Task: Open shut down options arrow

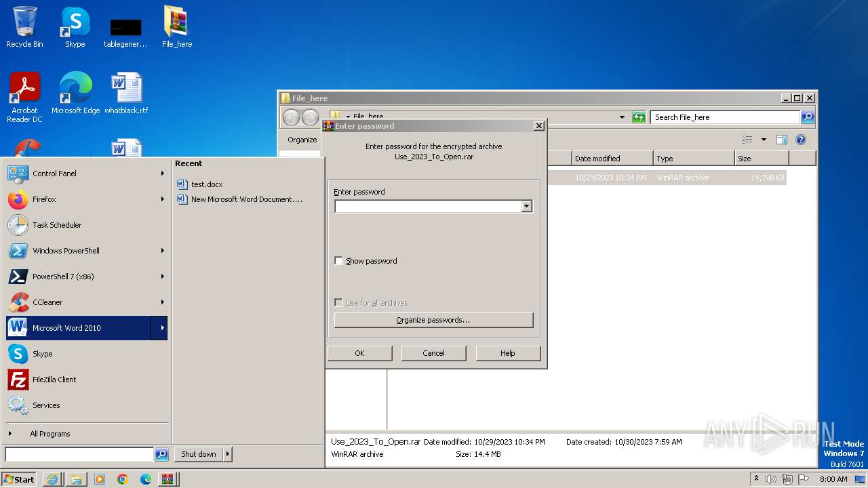Action: point(227,454)
